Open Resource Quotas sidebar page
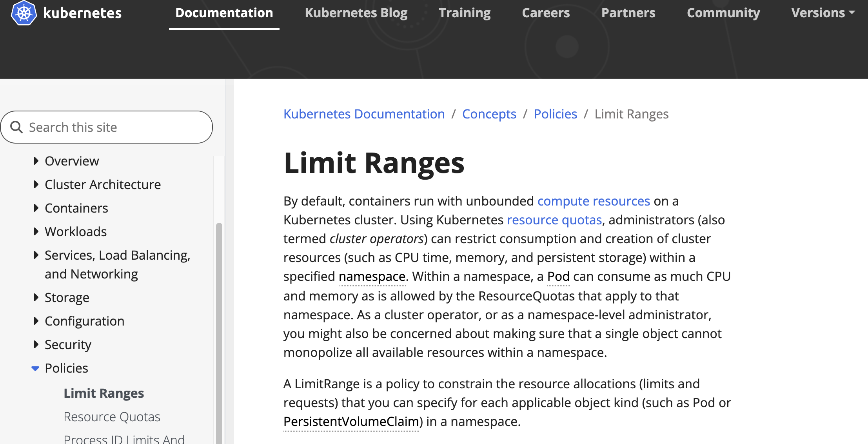Viewport: 868px width, 444px height. coord(112,417)
